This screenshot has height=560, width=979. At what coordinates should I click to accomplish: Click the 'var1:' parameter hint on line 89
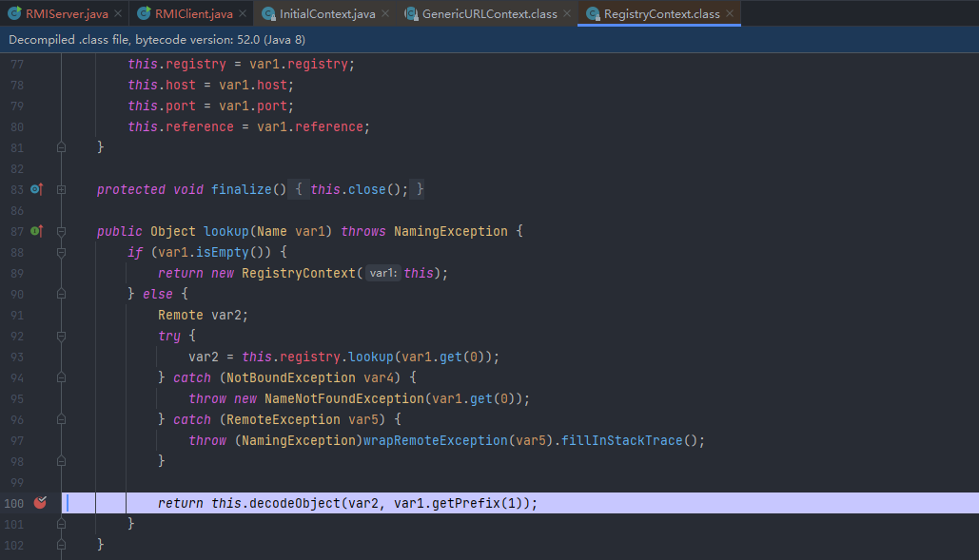(x=382, y=273)
